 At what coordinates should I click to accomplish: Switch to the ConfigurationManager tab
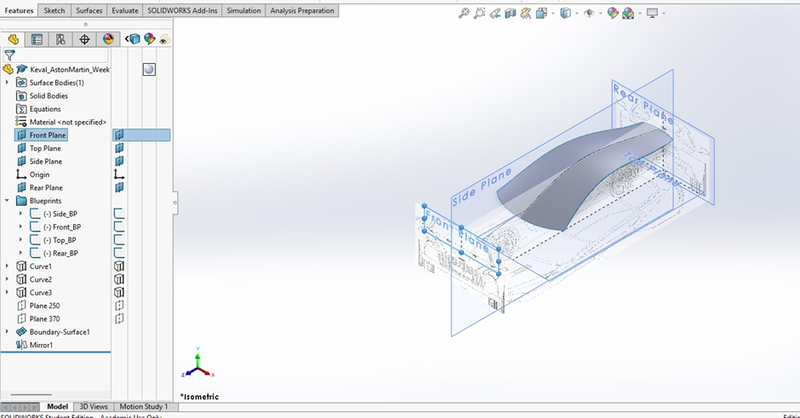point(61,39)
